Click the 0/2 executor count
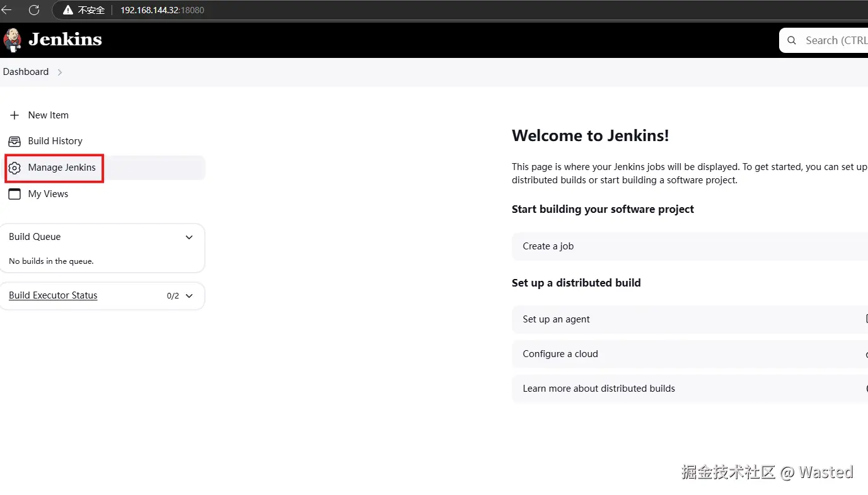 (x=173, y=296)
